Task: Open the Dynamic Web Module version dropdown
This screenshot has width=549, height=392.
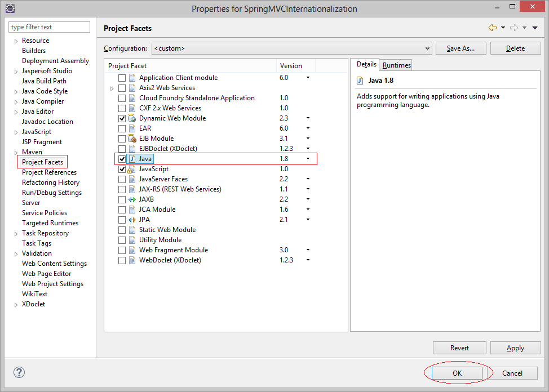Action: [308, 118]
